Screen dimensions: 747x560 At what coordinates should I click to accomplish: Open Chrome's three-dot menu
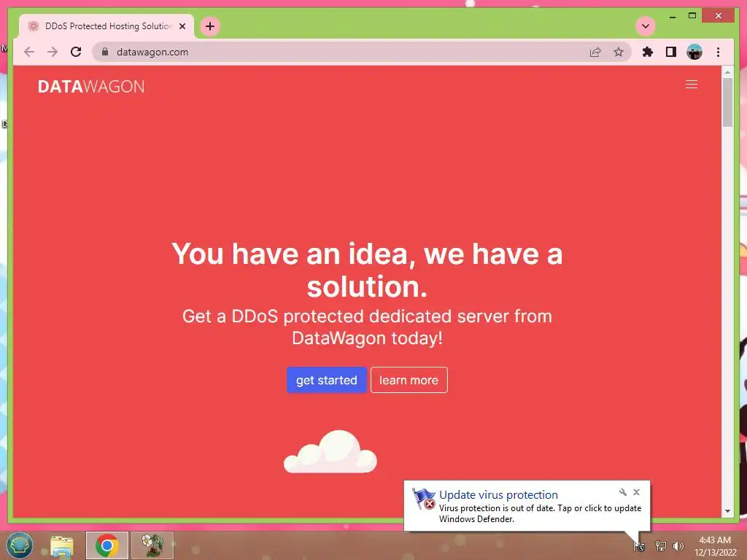tap(718, 52)
